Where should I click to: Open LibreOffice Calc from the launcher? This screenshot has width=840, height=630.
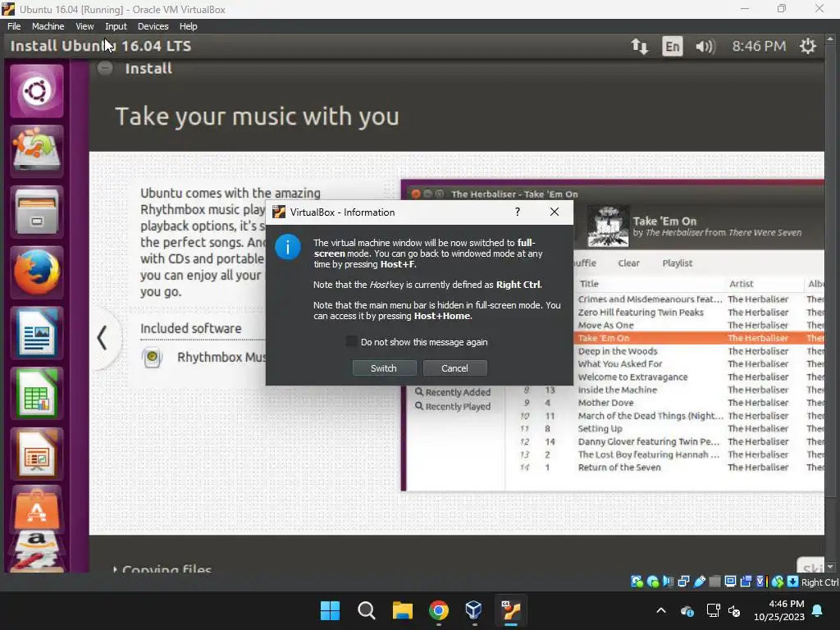pos(36,394)
